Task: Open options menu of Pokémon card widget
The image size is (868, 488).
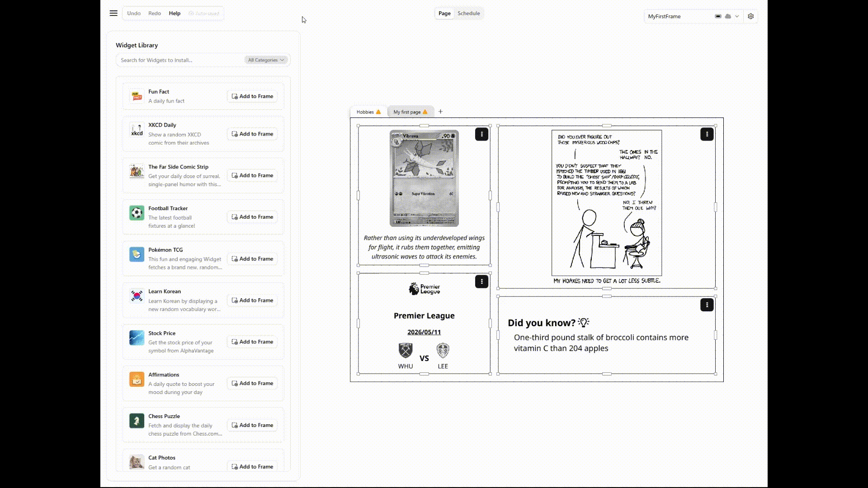Action: pos(481,134)
